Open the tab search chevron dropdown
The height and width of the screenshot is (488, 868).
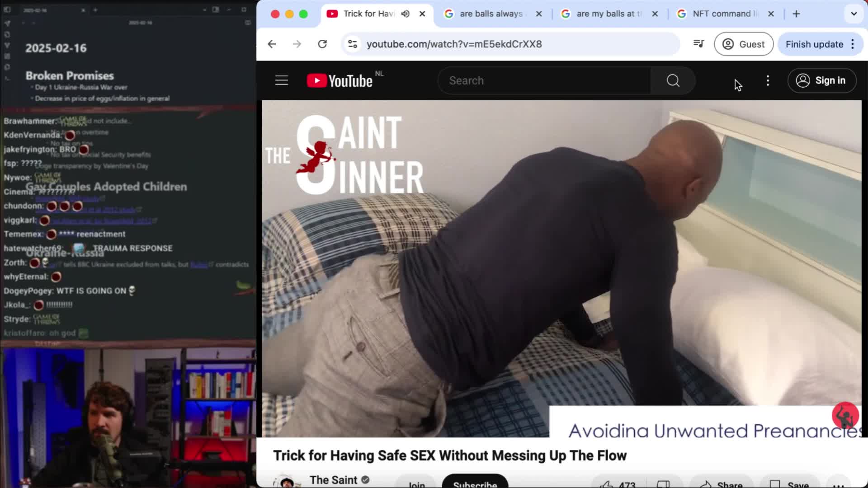[854, 14]
